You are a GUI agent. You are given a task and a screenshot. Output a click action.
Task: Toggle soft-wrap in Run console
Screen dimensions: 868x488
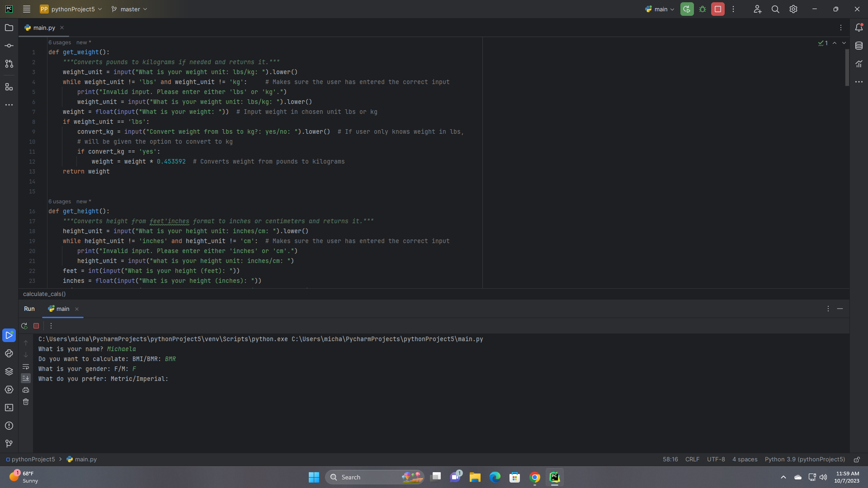(x=26, y=366)
